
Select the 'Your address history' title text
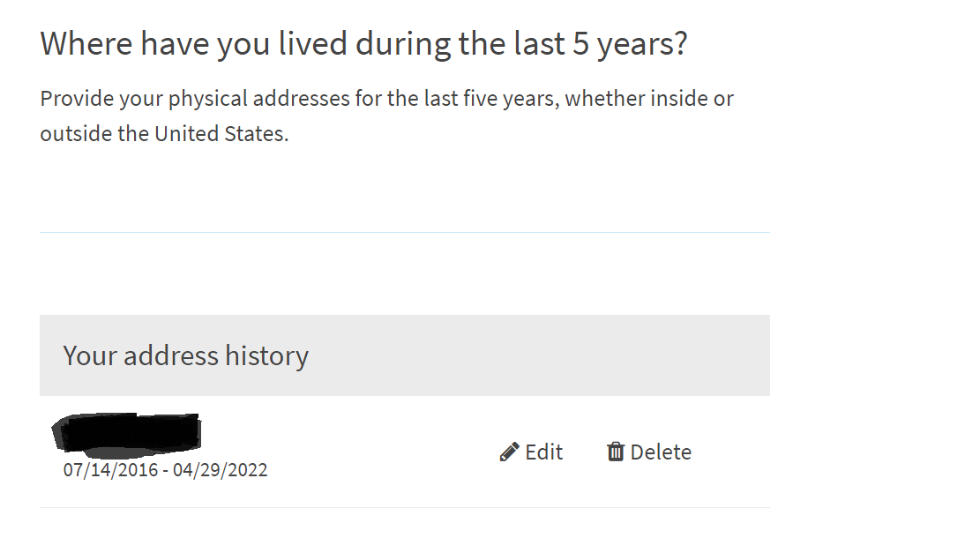click(185, 355)
